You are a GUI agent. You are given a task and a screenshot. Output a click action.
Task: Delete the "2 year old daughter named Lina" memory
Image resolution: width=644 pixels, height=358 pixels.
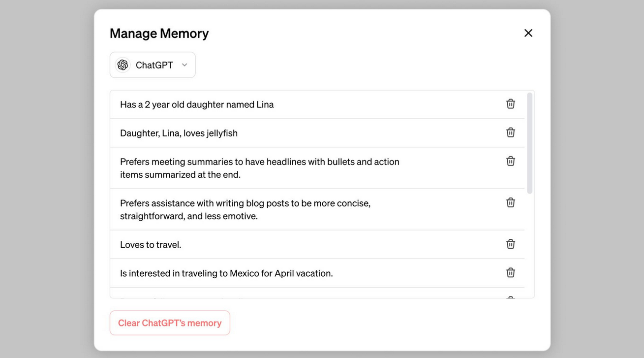(510, 104)
